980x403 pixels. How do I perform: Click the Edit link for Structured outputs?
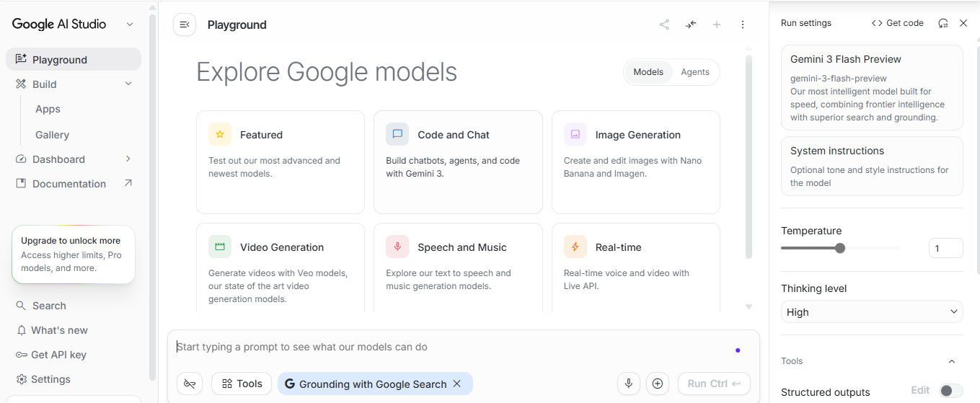coord(920,390)
